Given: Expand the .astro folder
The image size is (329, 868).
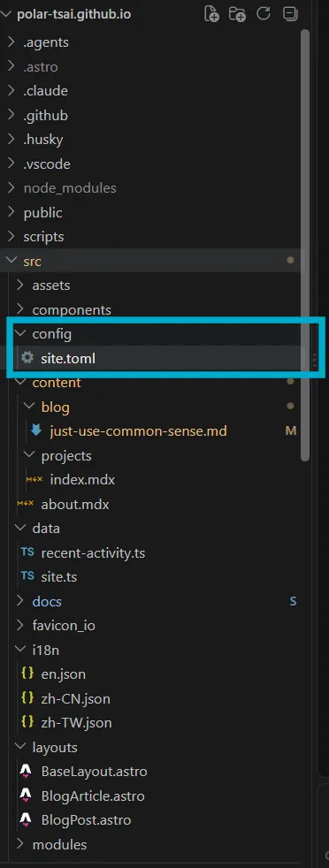Looking at the screenshot, I should click(x=11, y=66).
